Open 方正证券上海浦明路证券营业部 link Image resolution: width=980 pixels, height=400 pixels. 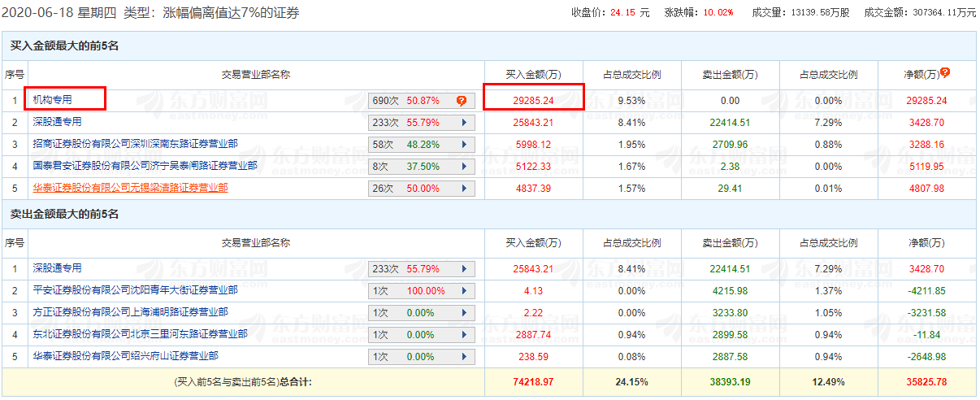coord(130,312)
